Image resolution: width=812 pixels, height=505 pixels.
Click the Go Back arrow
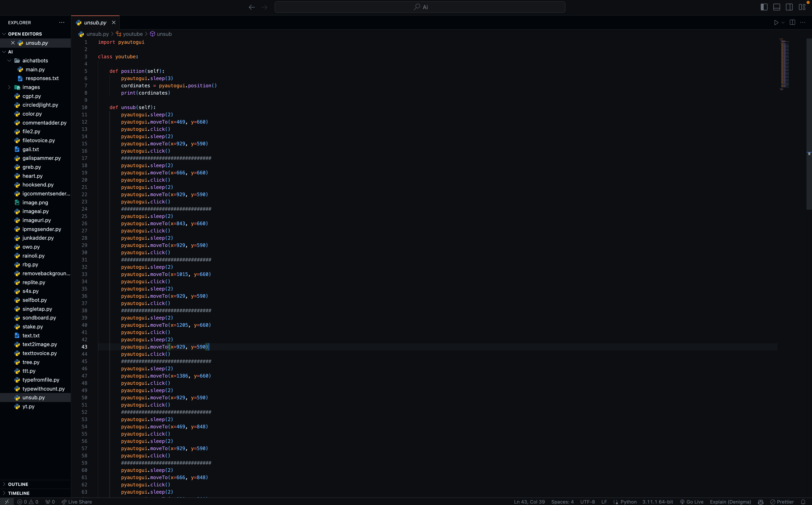click(252, 7)
